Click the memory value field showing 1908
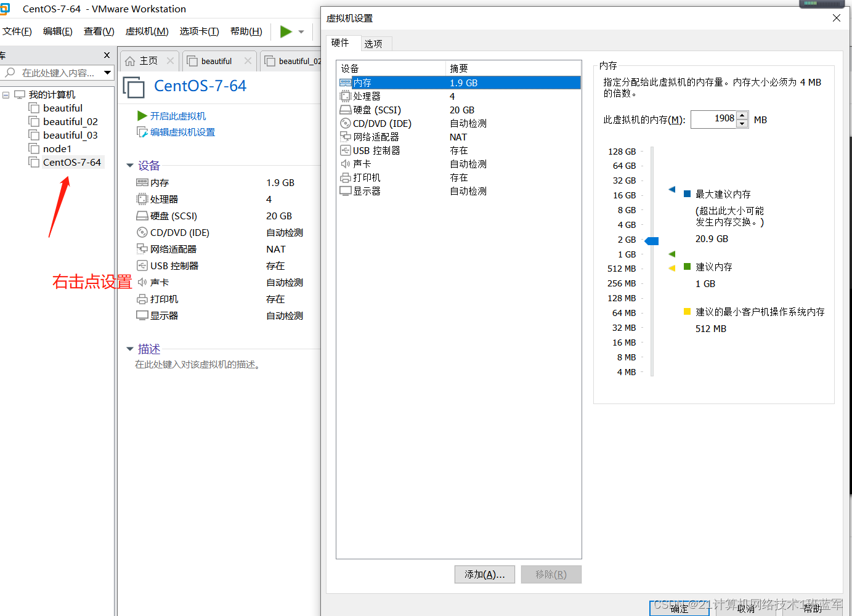 [713, 119]
